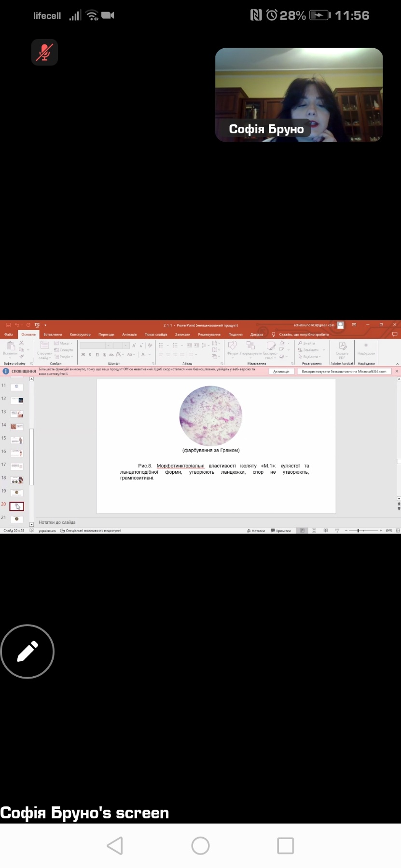Expand the Макет layout dropdown

64,343
